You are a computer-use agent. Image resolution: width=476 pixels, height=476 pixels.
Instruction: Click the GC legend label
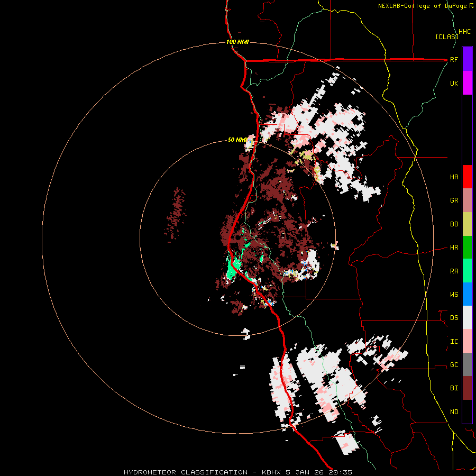pos(454,365)
